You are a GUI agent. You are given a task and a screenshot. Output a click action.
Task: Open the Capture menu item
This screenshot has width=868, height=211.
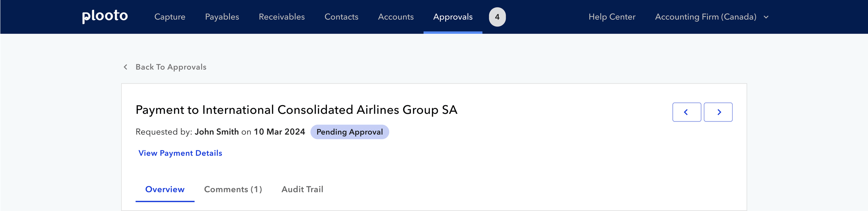(x=170, y=17)
